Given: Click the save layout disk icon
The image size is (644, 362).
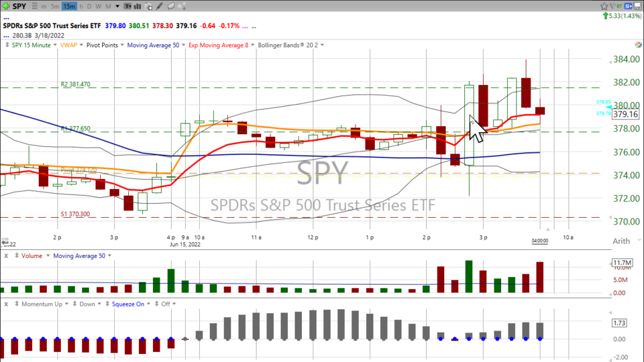Looking at the screenshot, I should (639, 6).
